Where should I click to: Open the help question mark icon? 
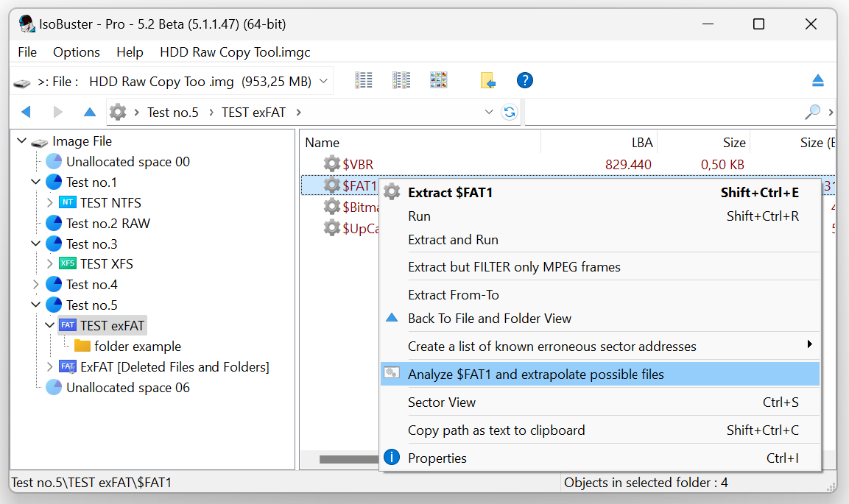coord(524,80)
